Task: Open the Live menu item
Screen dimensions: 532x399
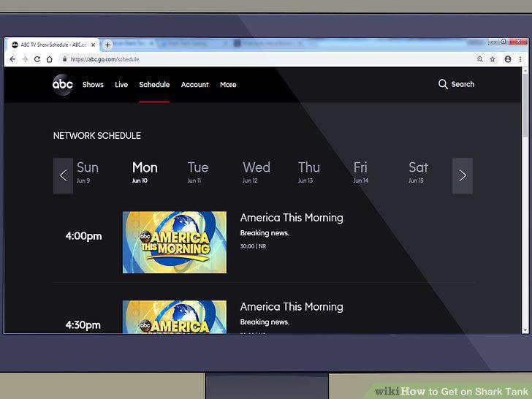Action: (x=121, y=85)
